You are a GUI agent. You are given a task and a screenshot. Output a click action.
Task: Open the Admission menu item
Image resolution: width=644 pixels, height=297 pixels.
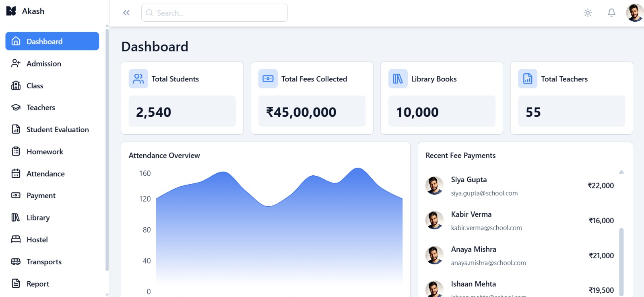coord(52,63)
